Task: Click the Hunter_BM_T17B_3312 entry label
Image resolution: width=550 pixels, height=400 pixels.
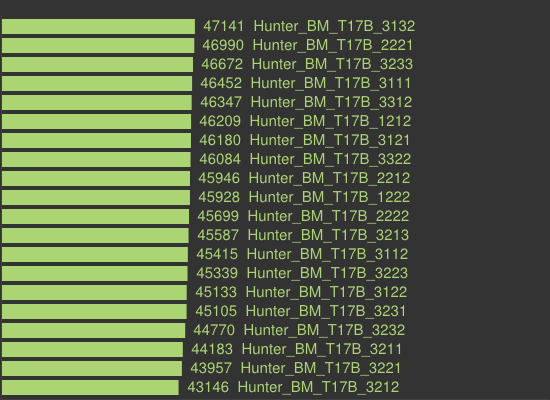Action: (331, 102)
